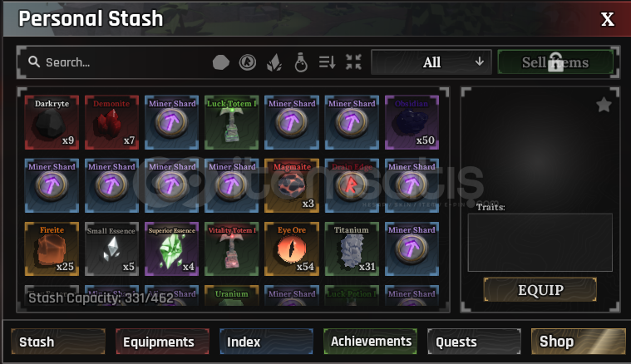This screenshot has width=631, height=364.
Task: Switch to the Equipments tab
Action: coord(162,342)
